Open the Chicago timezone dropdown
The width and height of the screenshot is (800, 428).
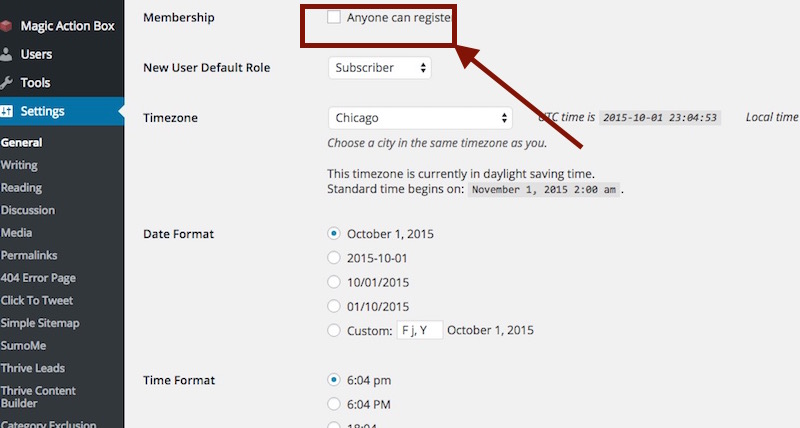420,117
